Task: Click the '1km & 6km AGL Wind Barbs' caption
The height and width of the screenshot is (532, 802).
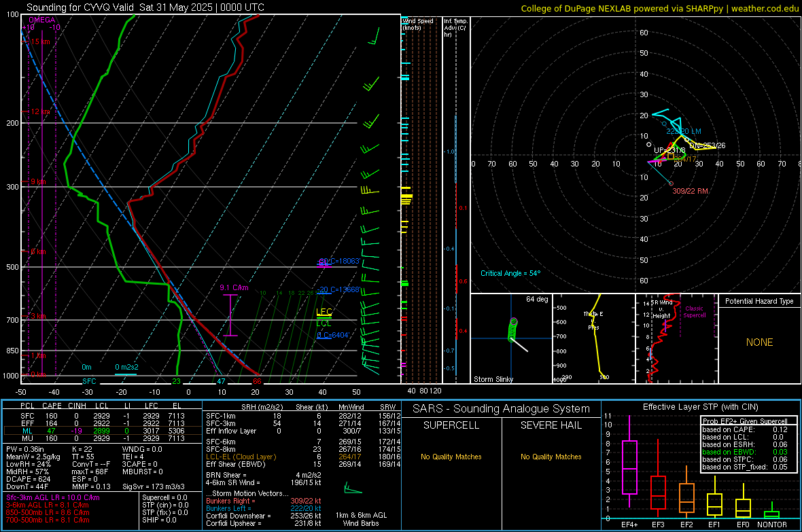Action: click(x=361, y=519)
